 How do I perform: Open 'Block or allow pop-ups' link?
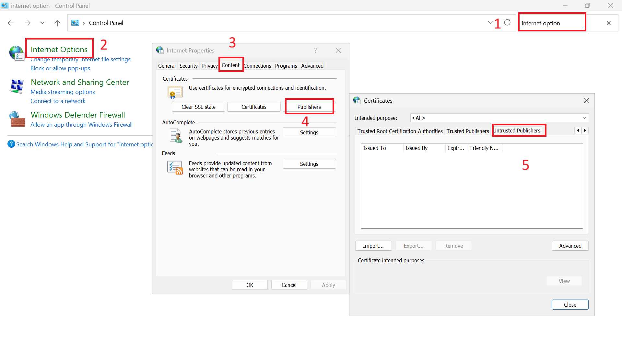[x=60, y=68]
